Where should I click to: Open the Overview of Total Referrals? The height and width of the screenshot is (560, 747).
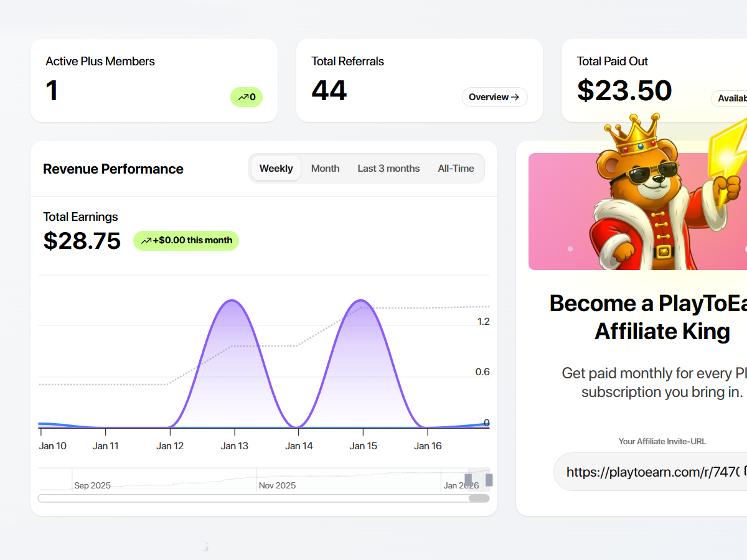pos(495,97)
